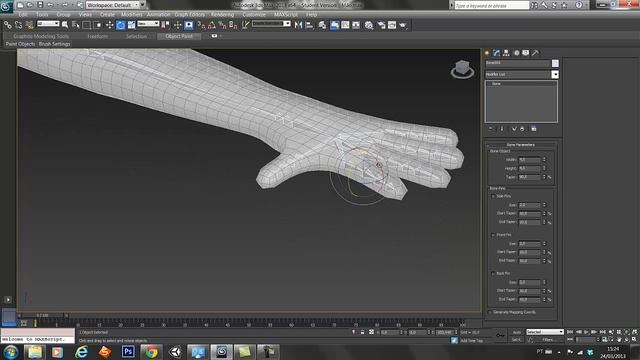Click the Unlink Selection tool
The height and width of the screenshot is (360, 640).
click(18, 25)
